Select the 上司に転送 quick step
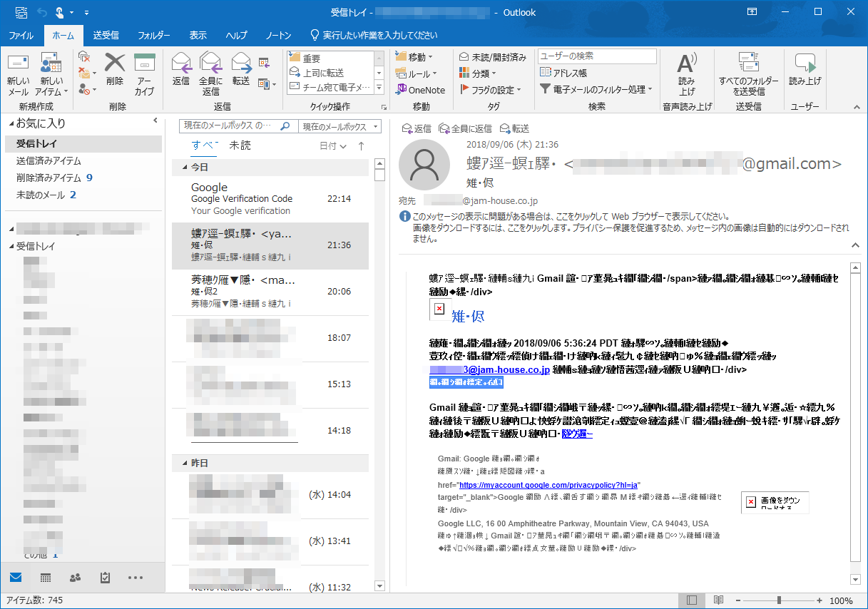Viewport: 868px width, 609px height. [331, 73]
